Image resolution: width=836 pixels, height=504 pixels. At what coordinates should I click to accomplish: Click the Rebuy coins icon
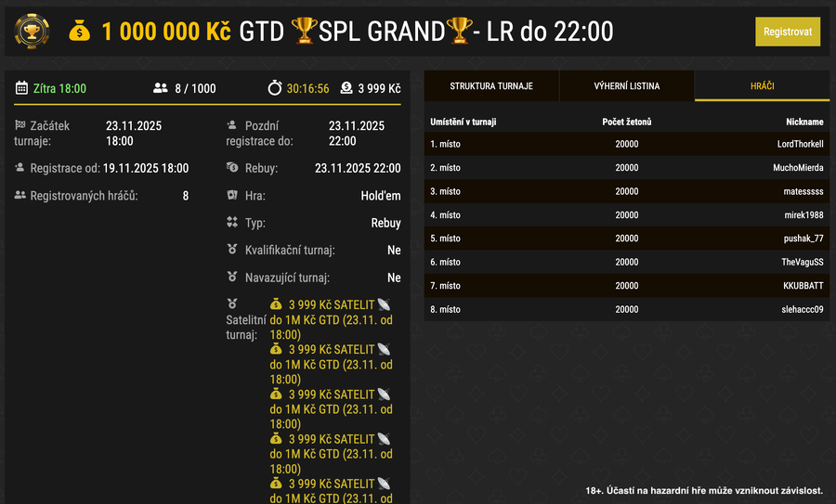(x=232, y=167)
